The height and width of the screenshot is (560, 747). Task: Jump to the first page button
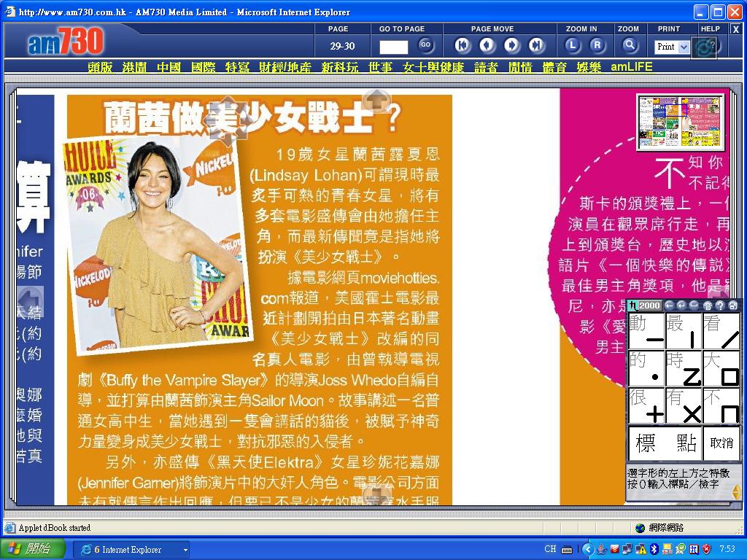click(462, 46)
